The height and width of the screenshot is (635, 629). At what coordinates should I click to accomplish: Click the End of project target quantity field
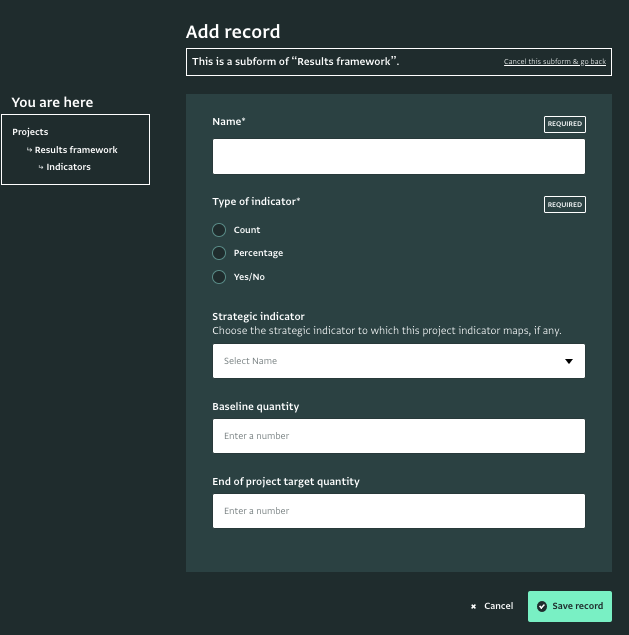tap(399, 511)
